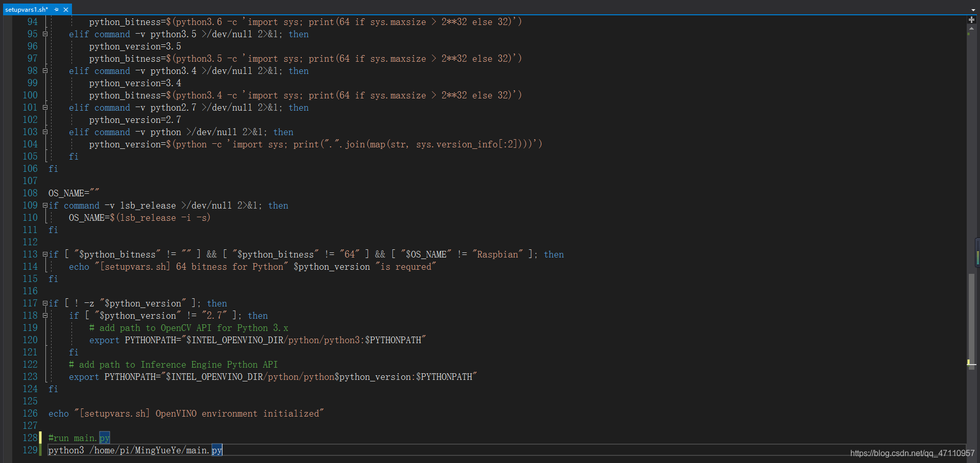Toggle the lsb_release if block on line 109

tap(45, 205)
